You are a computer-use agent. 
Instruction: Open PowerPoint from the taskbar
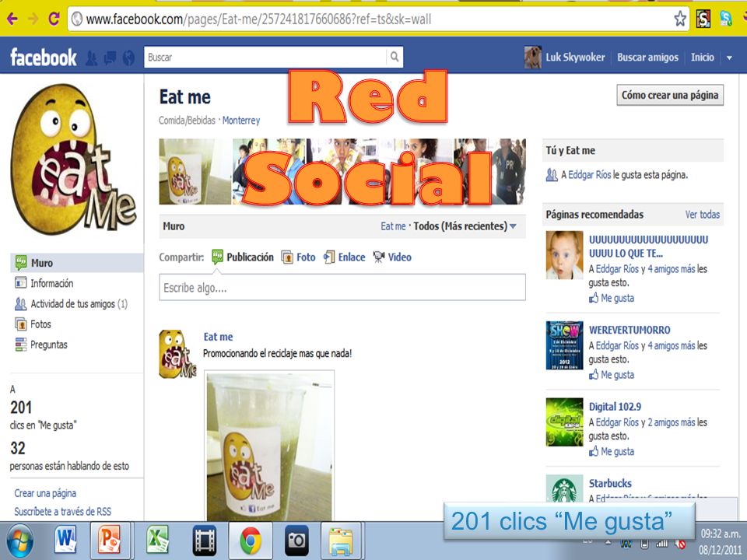coord(110,540)
